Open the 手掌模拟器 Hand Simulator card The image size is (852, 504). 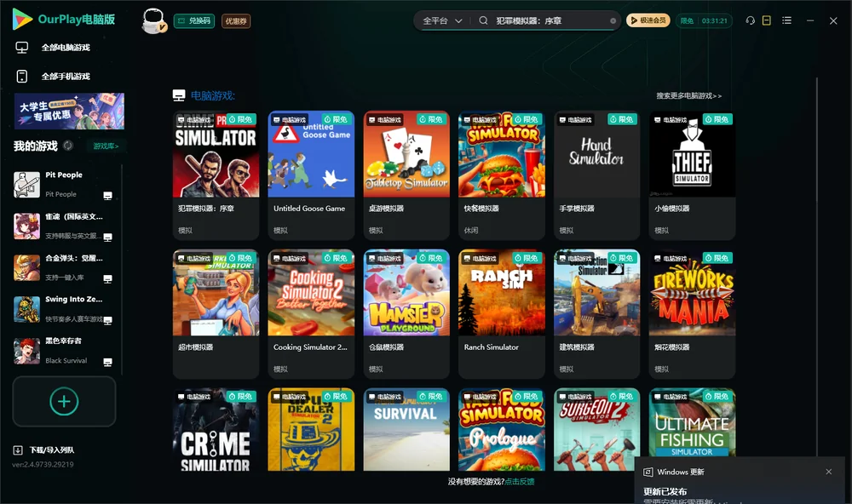(x=596, y=175)
